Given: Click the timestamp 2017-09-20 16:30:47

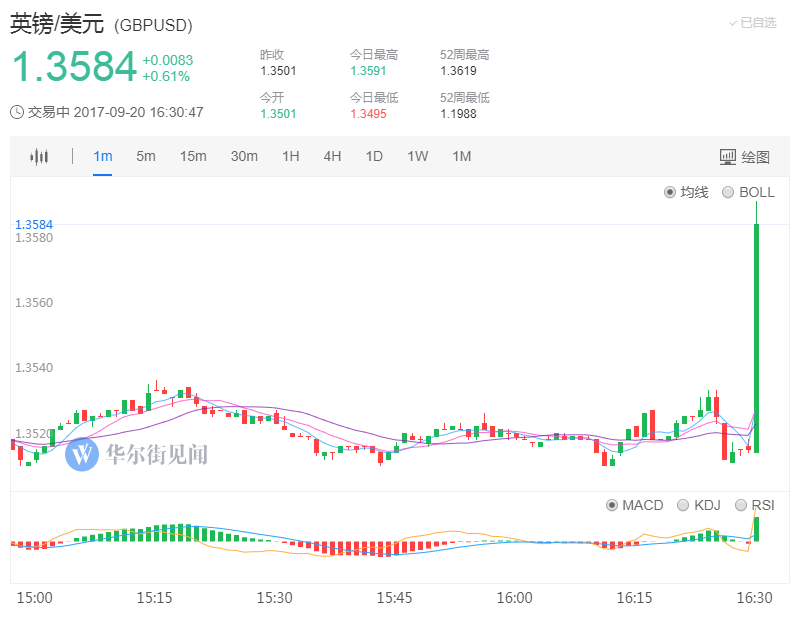Looking at the screenshot, I should [138, 112].
